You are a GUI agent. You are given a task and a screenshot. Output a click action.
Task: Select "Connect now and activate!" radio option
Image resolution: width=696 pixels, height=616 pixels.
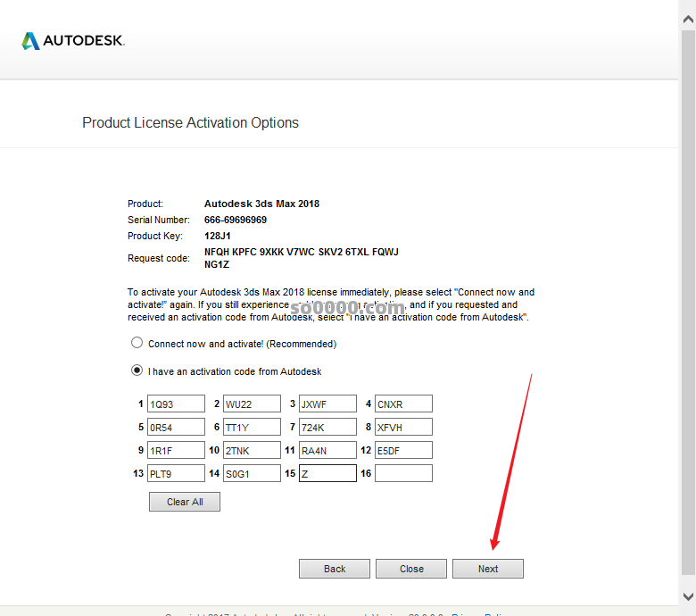click(137, 343)
